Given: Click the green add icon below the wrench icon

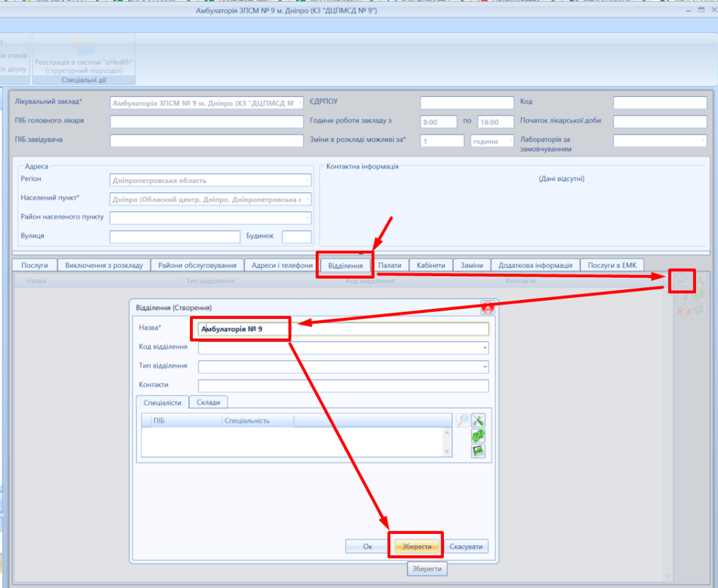Looking at the screenshot, I should [478, 435].
